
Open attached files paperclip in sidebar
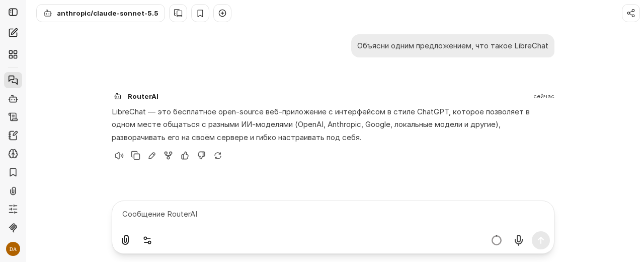pos(13,191)
